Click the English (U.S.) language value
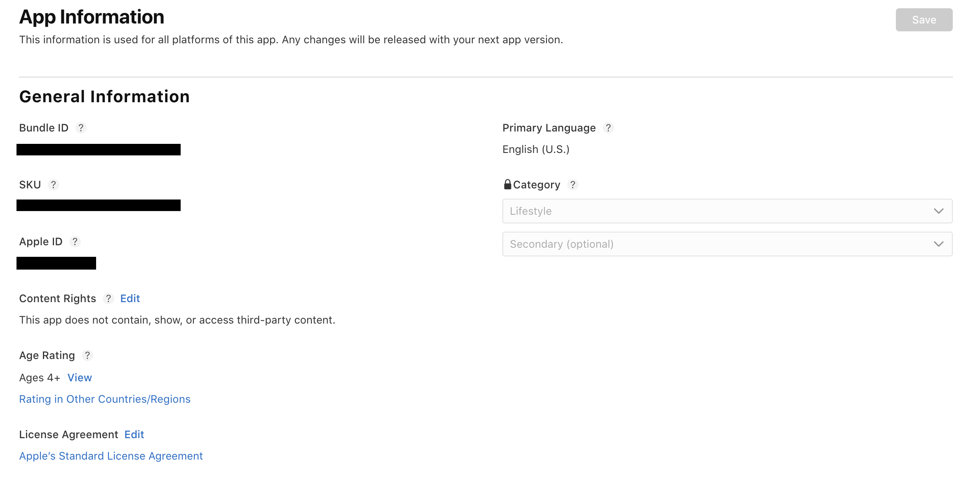The width and height of the screenshot is (980, 493). point(536,150)
